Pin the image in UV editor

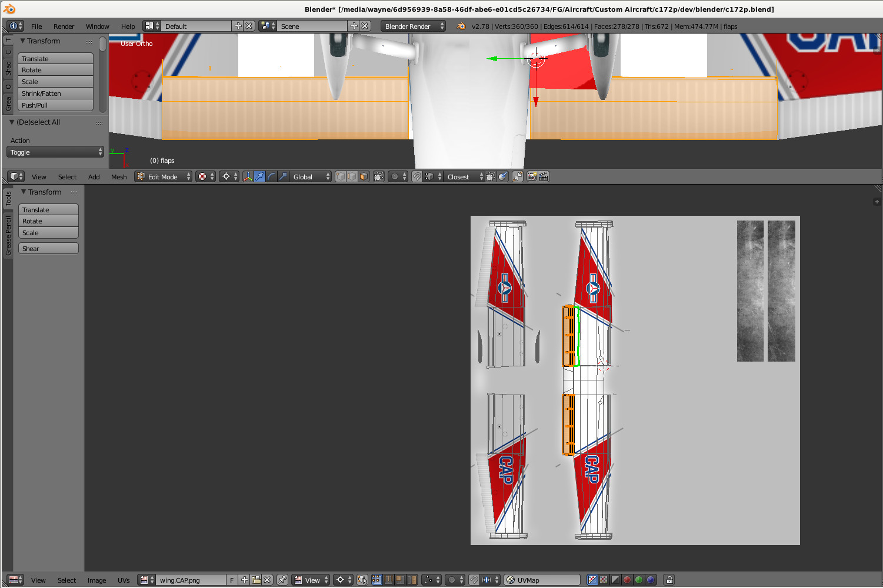[282, 580]
